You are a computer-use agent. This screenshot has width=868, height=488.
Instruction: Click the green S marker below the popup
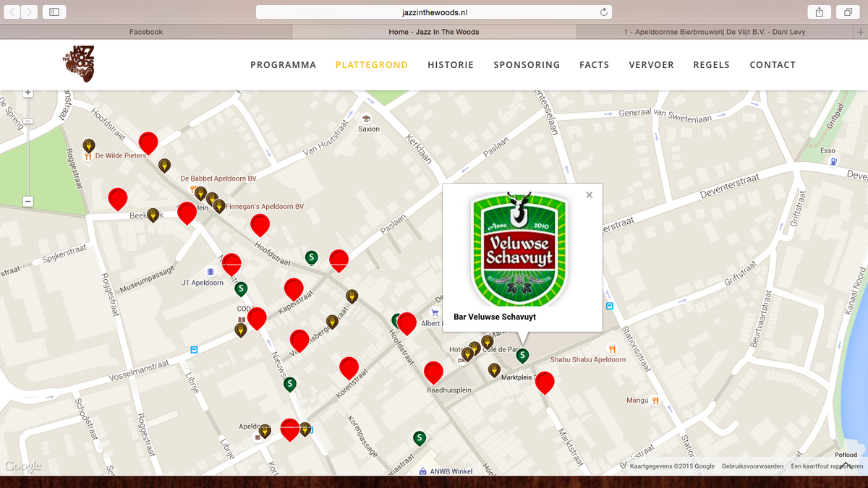tap(522, 355)
